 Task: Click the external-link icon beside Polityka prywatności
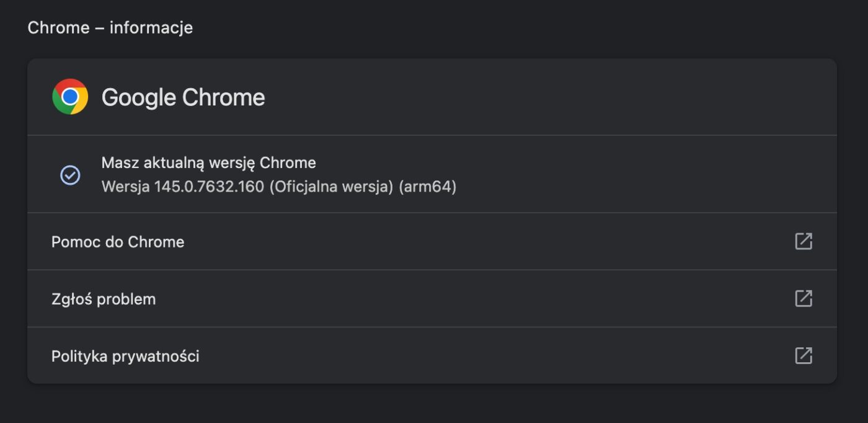(803, 355)
